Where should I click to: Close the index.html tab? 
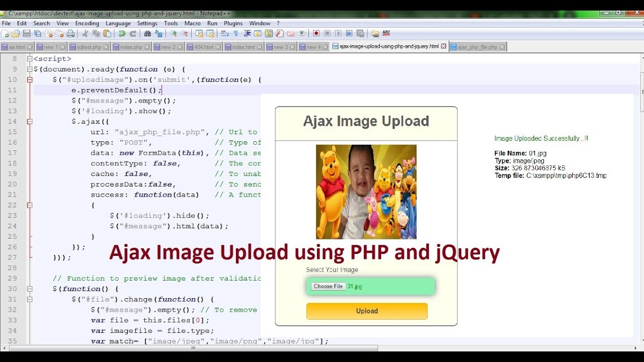[x=260, y=47]
